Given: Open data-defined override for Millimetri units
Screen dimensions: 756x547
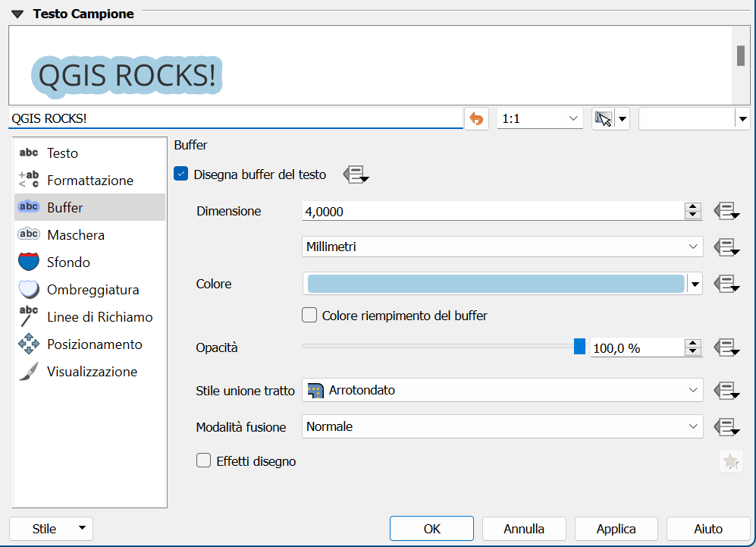Looking at the screenshot, I should 726,247.
